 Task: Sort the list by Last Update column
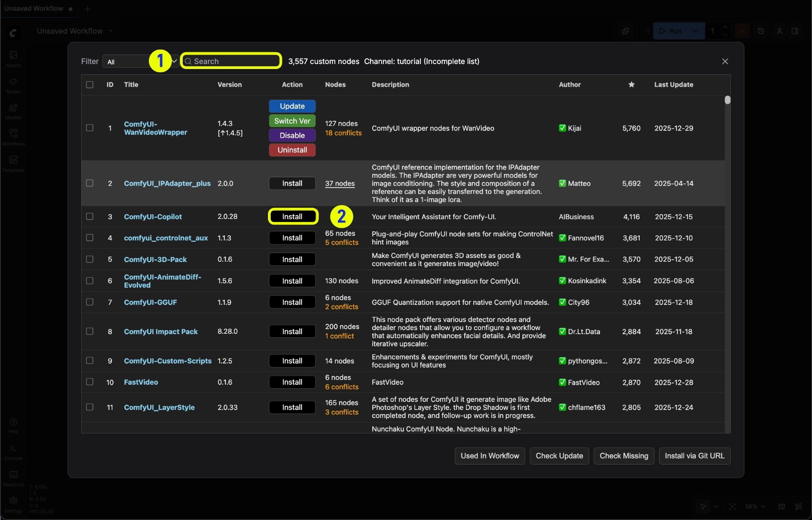click(x=674, y=85)
